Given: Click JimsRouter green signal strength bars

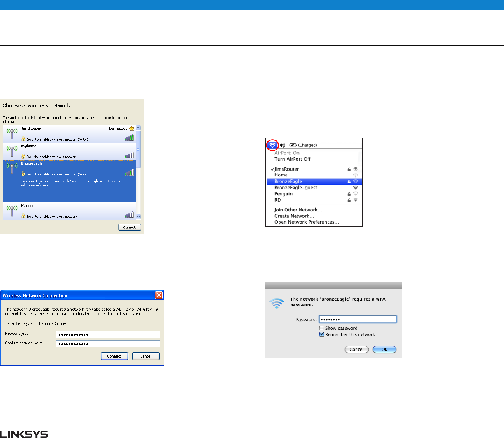Looking at the screenshot, I should coord(129,138).
